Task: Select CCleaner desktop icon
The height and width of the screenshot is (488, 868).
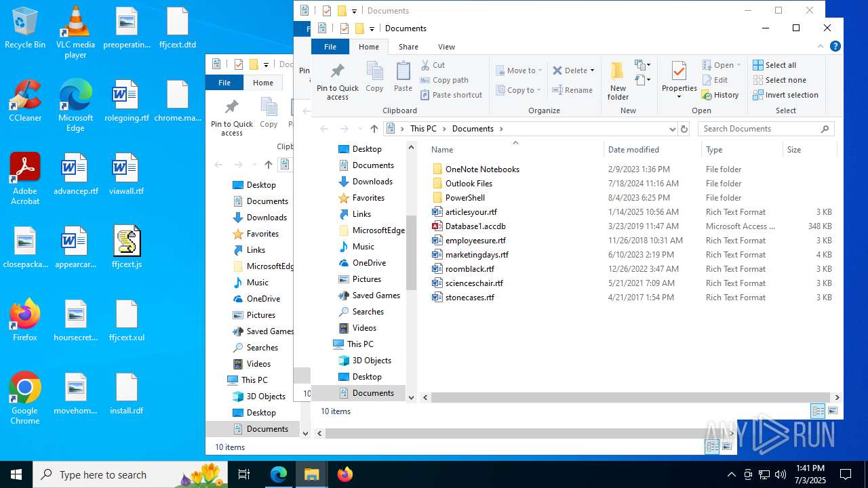Action: point(25,102)
